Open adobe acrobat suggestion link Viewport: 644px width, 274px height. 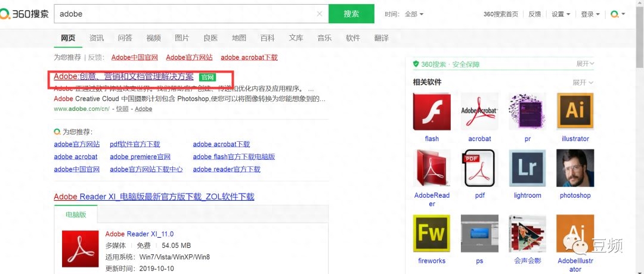(x=76, y=157)
